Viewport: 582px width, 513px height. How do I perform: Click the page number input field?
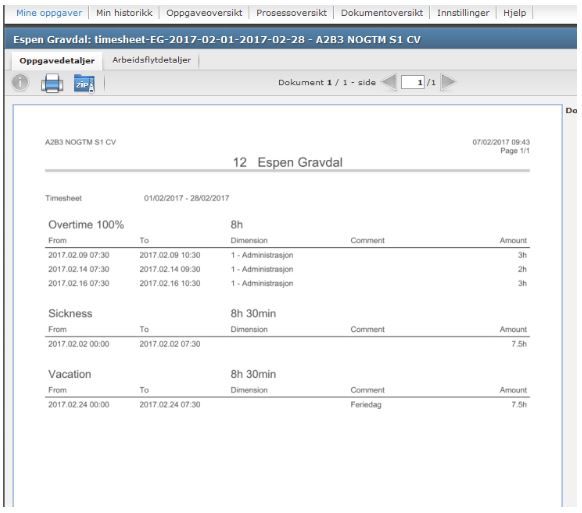pyautogui.click(x=413, y=82)
